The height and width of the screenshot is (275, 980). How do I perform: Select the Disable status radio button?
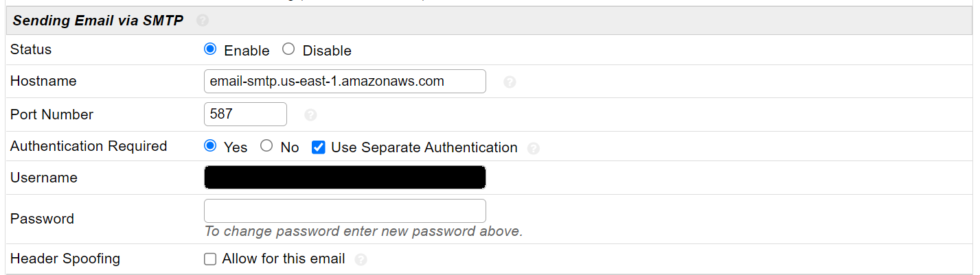pyautogui.click(x=288, y=49)
